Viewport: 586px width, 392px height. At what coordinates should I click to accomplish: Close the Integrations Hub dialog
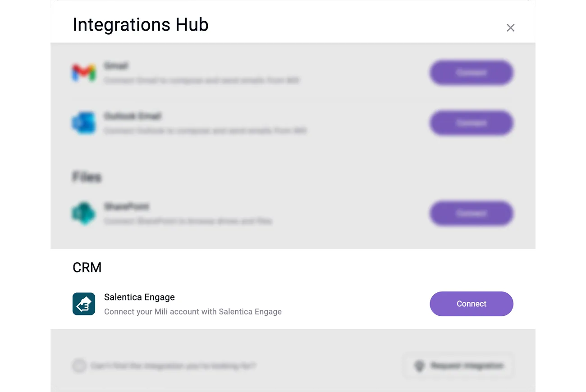coord(510,28)
